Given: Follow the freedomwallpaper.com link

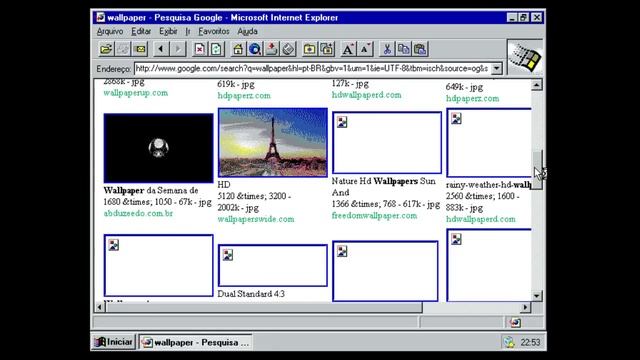Looking at the screenshot, I should coord(374,216).
